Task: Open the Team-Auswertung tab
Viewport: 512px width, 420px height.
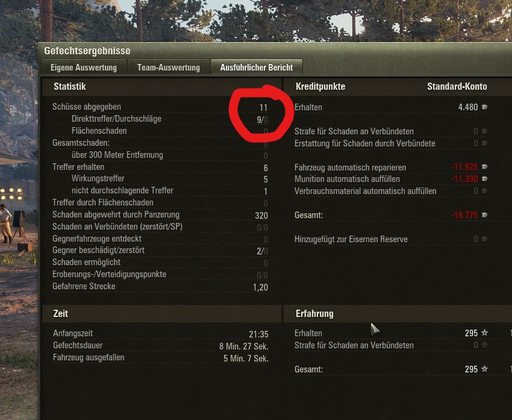Action: pos(169,67)
